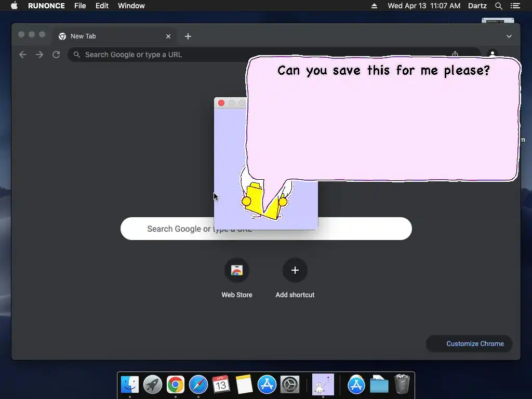Open Spotlight search magnifier
532x399 pixels.
click(x=498, y=6)
